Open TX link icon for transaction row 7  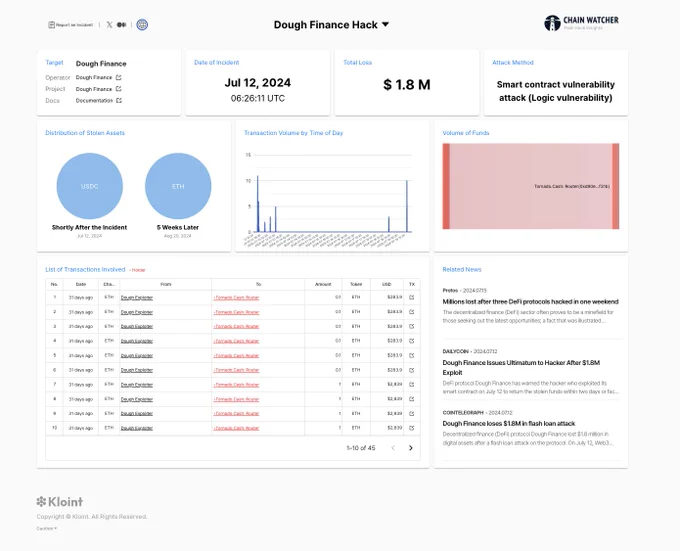click(412, 385)
